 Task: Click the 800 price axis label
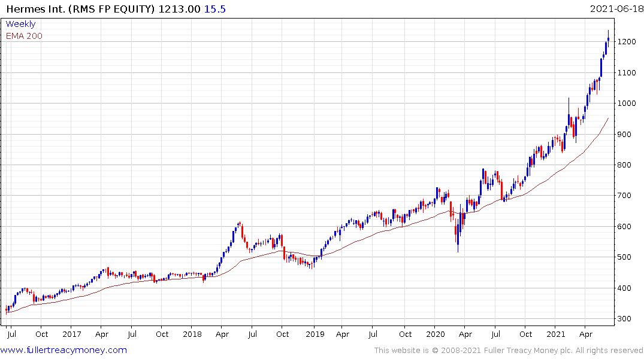coord(624,165)
